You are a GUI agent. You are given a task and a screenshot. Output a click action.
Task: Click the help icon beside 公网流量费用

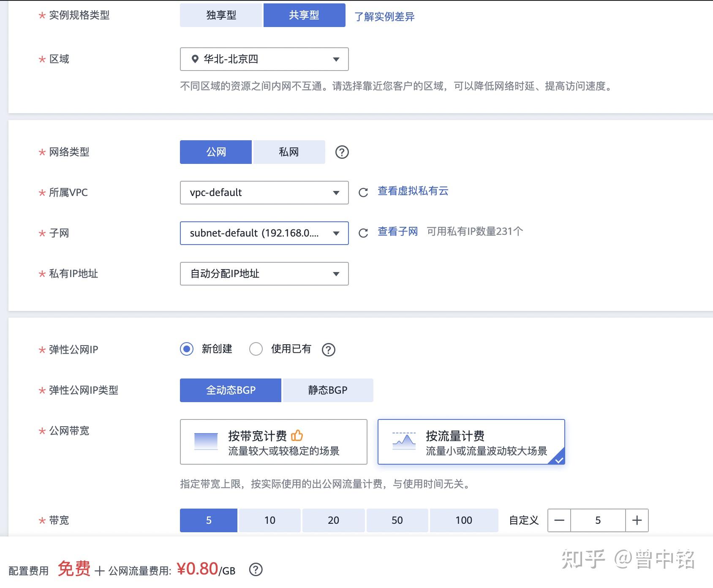pyautogui.click(x=256, y=570)
